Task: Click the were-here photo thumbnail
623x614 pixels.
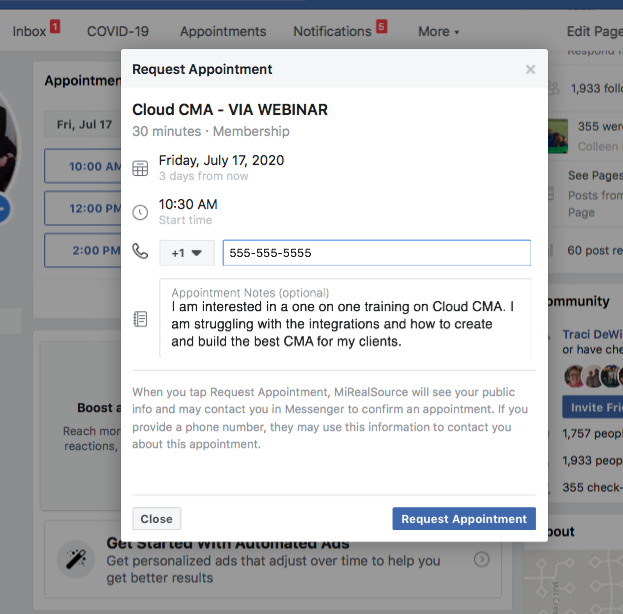Action: [558, 136]
